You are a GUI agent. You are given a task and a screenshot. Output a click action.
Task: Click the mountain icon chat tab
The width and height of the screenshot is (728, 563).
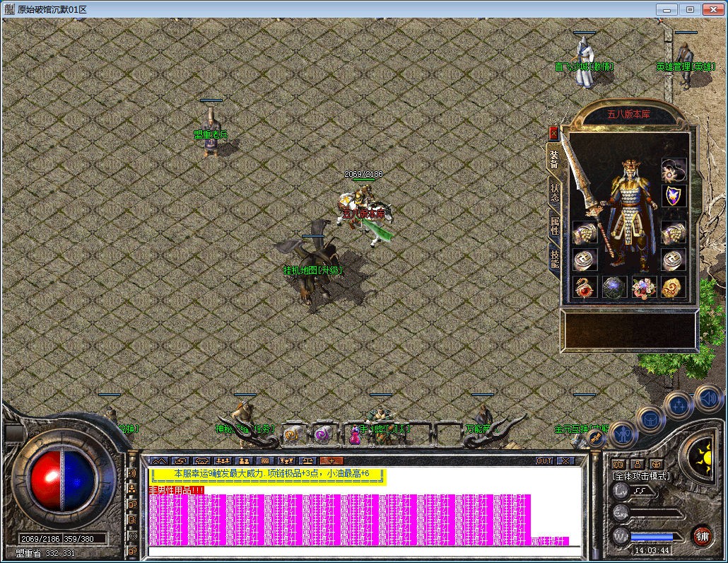point(159,461)
